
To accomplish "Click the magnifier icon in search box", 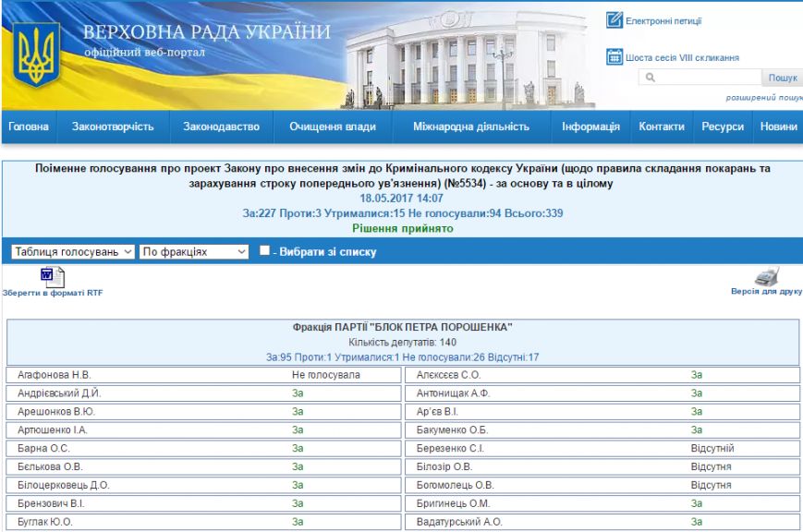I will point(651,78).
